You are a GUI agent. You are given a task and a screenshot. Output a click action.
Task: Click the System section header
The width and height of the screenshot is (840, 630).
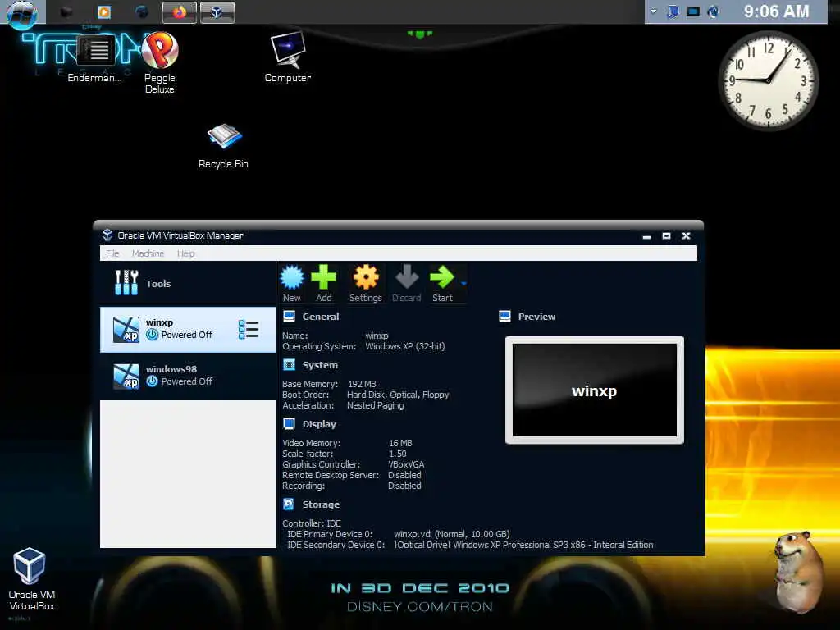click(320, 365)
